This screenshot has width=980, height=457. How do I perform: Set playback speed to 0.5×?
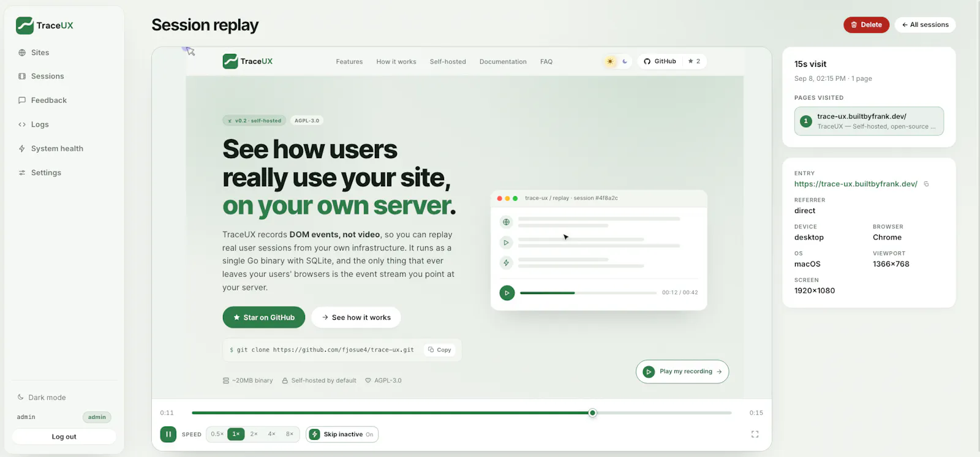point(217,434)
